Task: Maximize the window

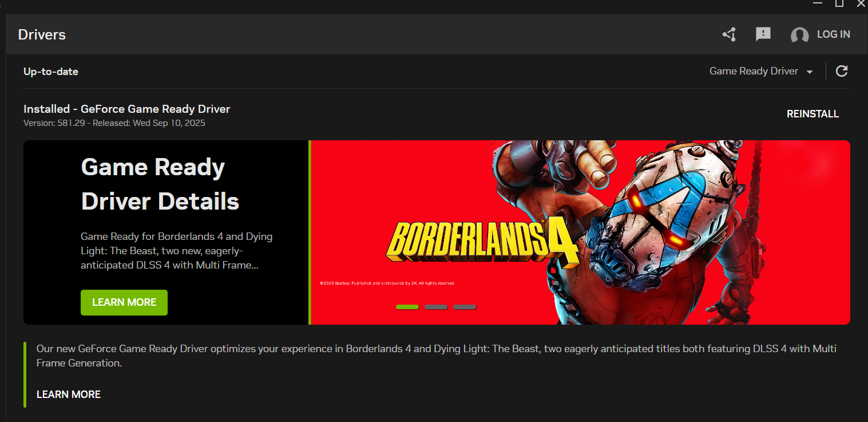Action: click(839, 3)
